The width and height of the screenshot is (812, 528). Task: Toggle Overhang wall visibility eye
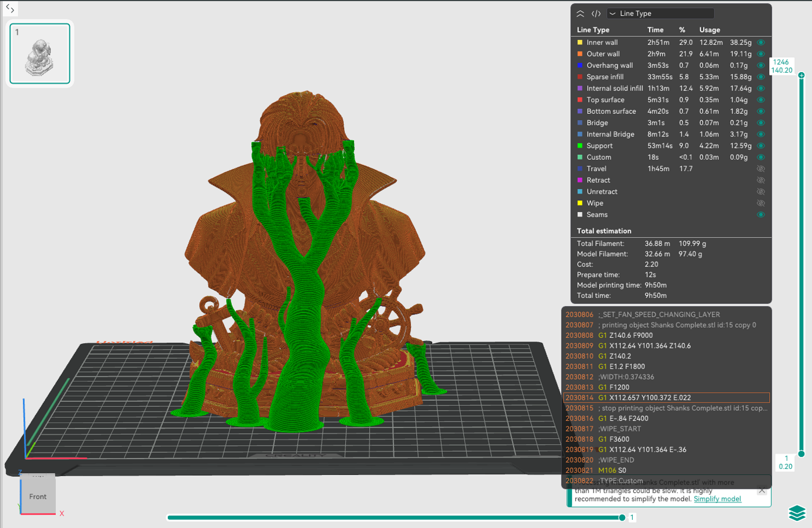(x=761, y=65)
